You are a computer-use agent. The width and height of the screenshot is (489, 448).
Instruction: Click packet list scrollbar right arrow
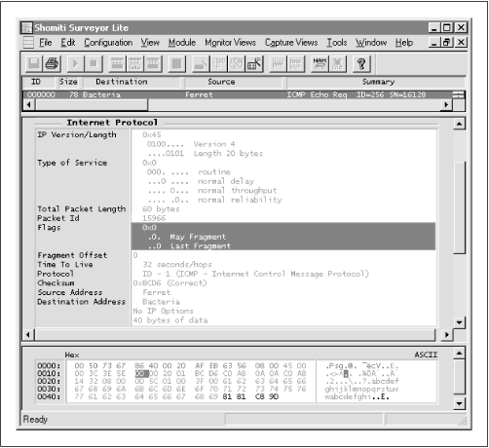[446, 105]
